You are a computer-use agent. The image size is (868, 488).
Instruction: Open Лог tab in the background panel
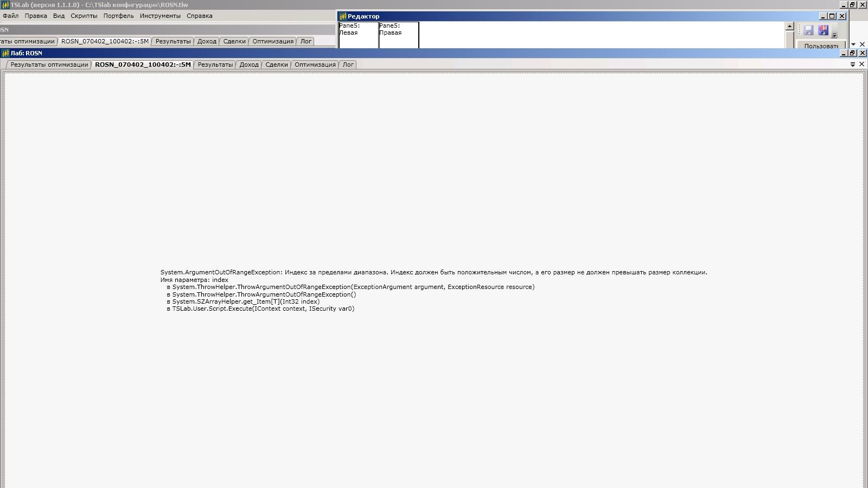pos(306,41)
